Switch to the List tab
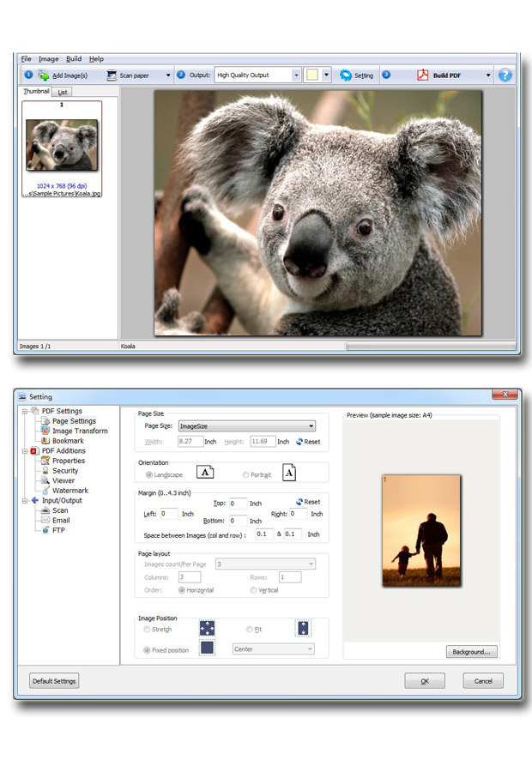This screenshot has width=532, height=778. [x=62, y=92]
